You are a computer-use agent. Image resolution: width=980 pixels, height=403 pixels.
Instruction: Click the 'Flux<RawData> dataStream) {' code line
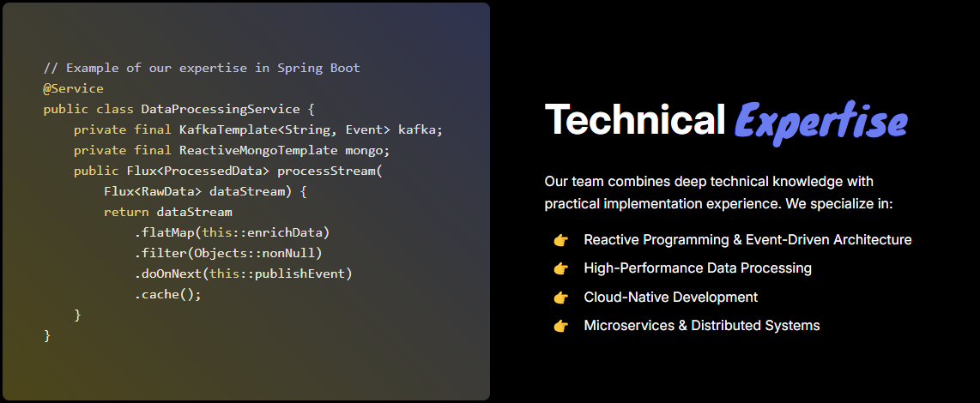click(x=205, y=192)
